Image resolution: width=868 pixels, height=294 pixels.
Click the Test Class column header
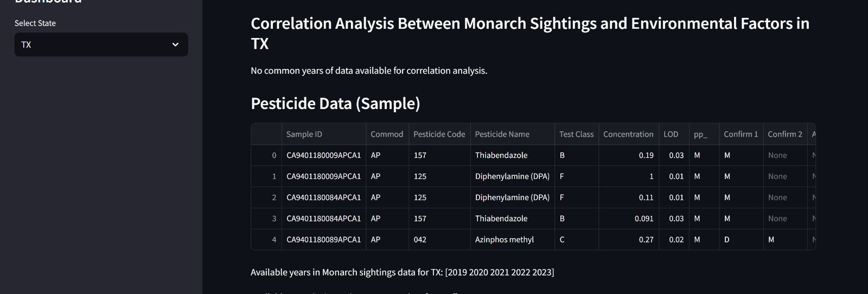pos(576,134)
